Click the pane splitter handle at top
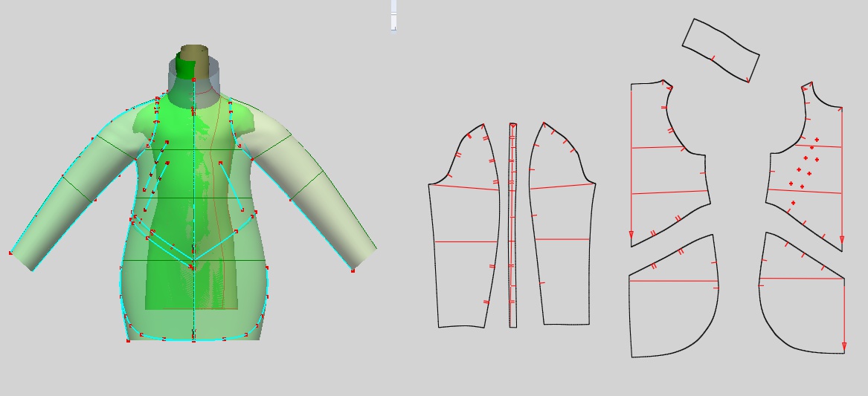 point(393,16)
